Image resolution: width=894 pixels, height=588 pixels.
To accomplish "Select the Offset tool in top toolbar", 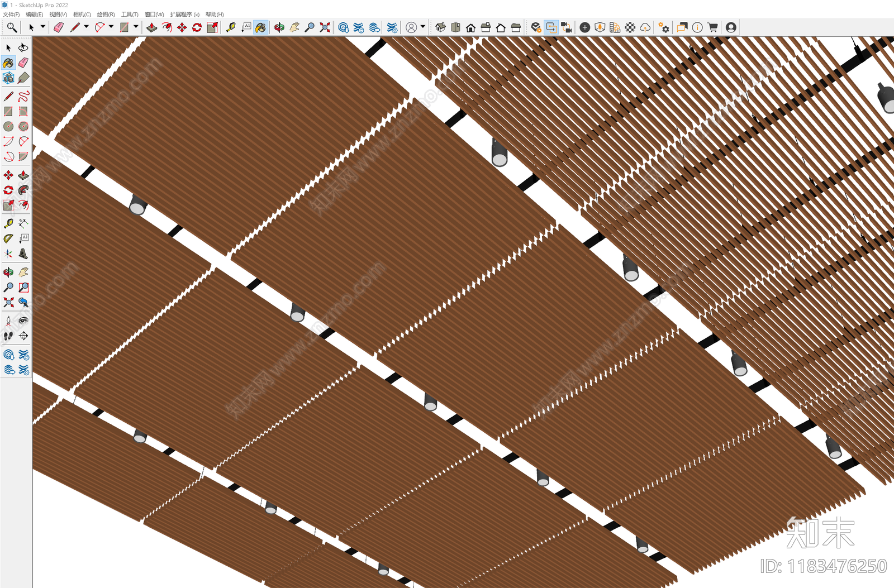I will [167, 27].
